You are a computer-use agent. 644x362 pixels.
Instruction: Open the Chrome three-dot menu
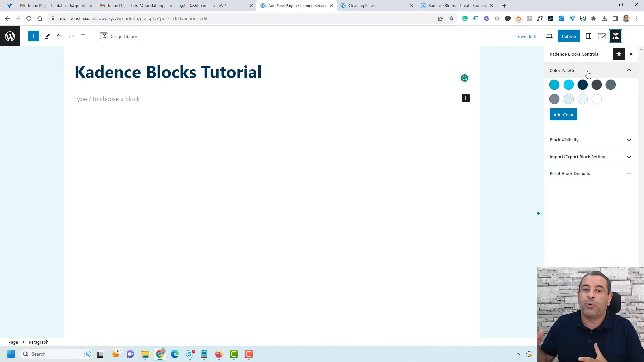[x=637, y=18]
